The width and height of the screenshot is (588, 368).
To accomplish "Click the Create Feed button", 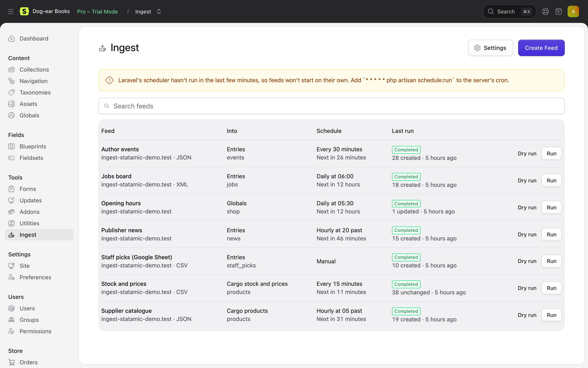I will pos(541,48).
